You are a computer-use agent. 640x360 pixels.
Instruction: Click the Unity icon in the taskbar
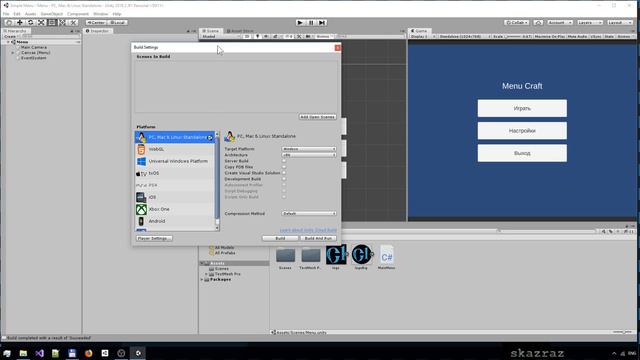138,353
